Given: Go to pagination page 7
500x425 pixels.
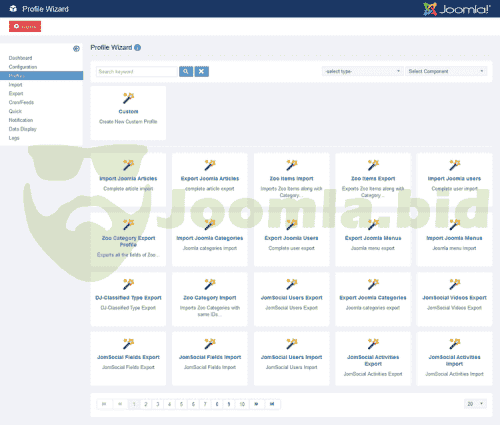Looking at the screenshot, I should (x=205, y=404).
